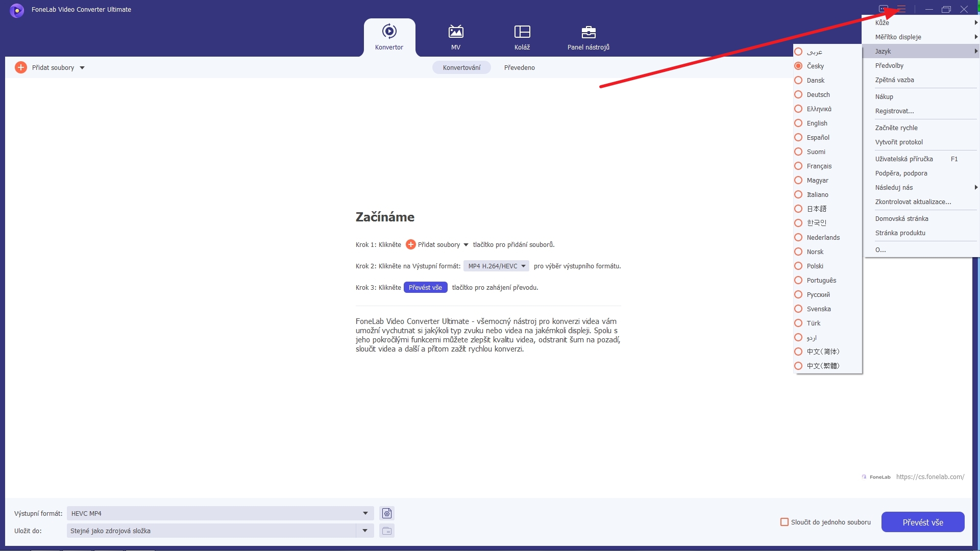Open the feedback chat icon in title bar
The height and width of the screenshot is (551, 980).
883,9
